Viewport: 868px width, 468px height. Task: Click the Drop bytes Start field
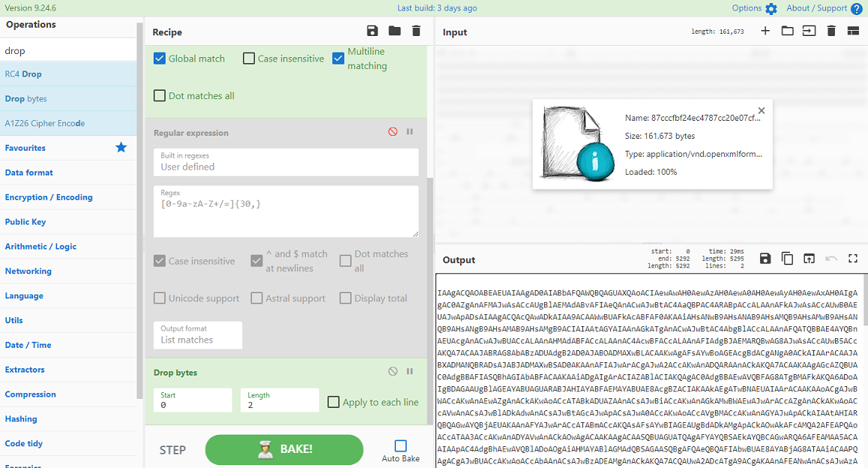[x=193, y=400]
